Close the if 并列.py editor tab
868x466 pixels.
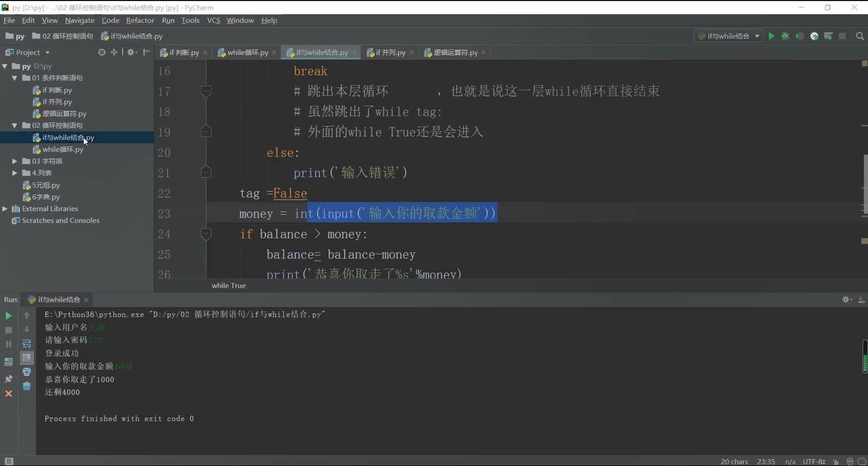[411, 53]
